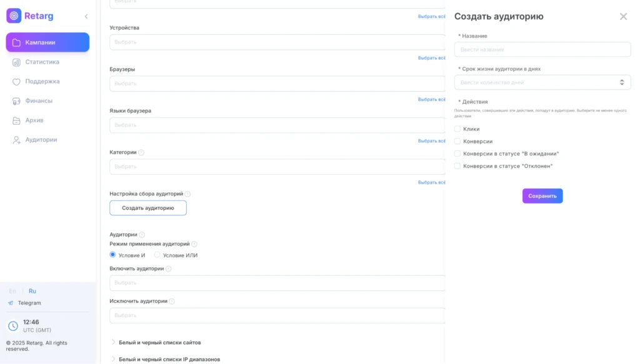Screen dimensions: 640x364
Task: Open Поддержка with the heart icon
Action: (16, 82)
